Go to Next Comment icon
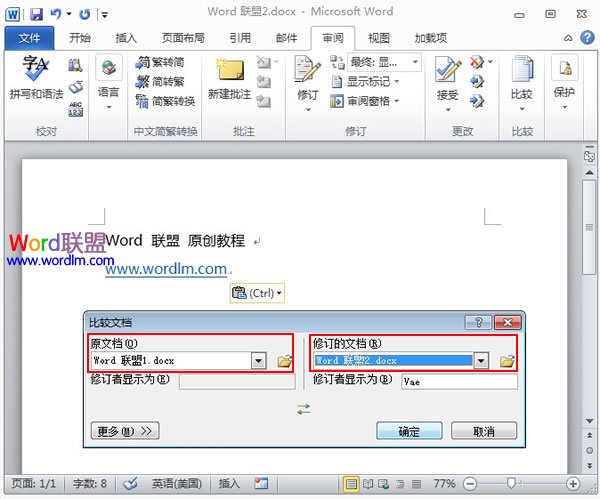The height and width of the screenshot is (499, 600). [264, 101]
